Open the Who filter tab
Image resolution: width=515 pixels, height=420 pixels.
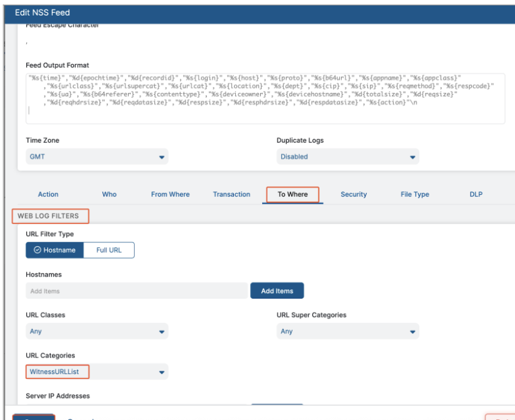coord(109,194)
